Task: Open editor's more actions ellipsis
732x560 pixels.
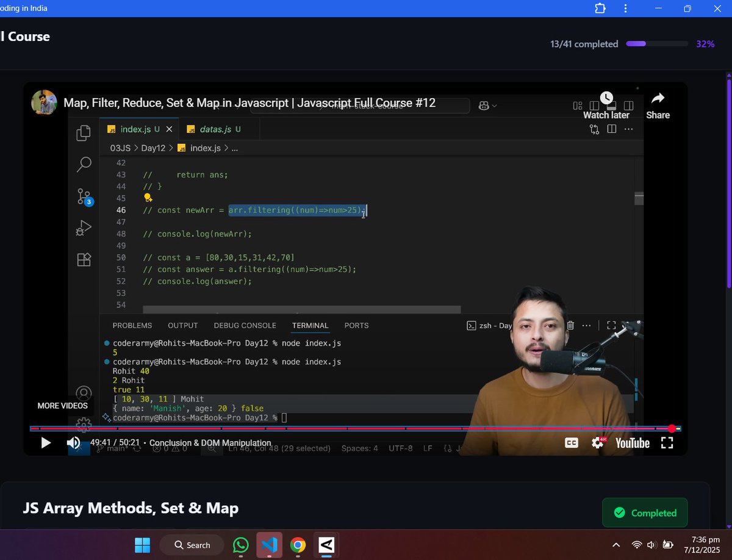Action: (629, 129)
